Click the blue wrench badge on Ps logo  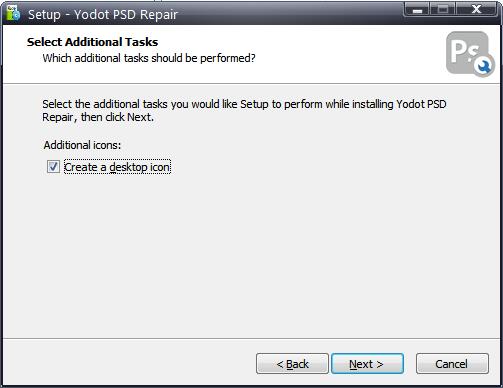484,66
